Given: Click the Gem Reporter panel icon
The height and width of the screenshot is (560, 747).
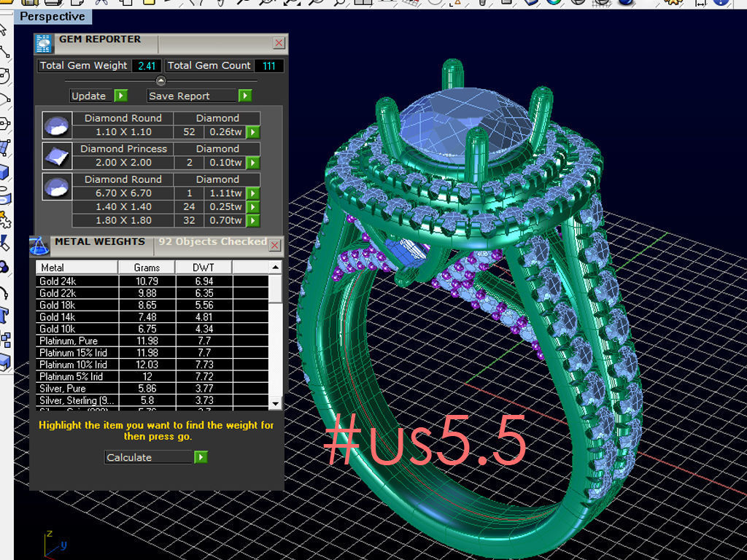Looking at the screenshot, I should point(44,44).
